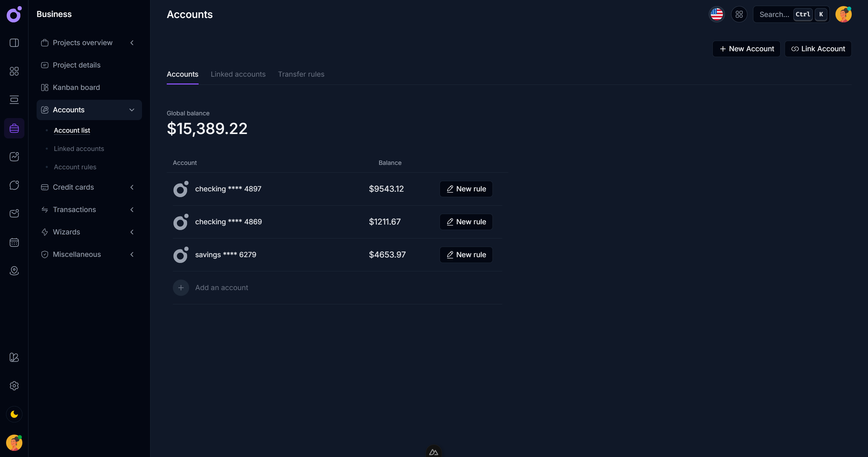Screen dimensions: 868x457
Task: Click the US flag language selector
Action: [716, 14]
